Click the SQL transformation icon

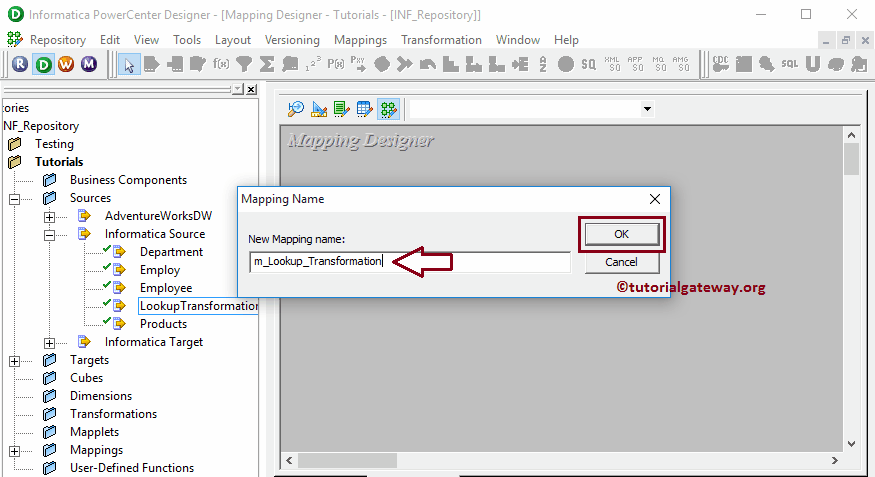[790, 64]
